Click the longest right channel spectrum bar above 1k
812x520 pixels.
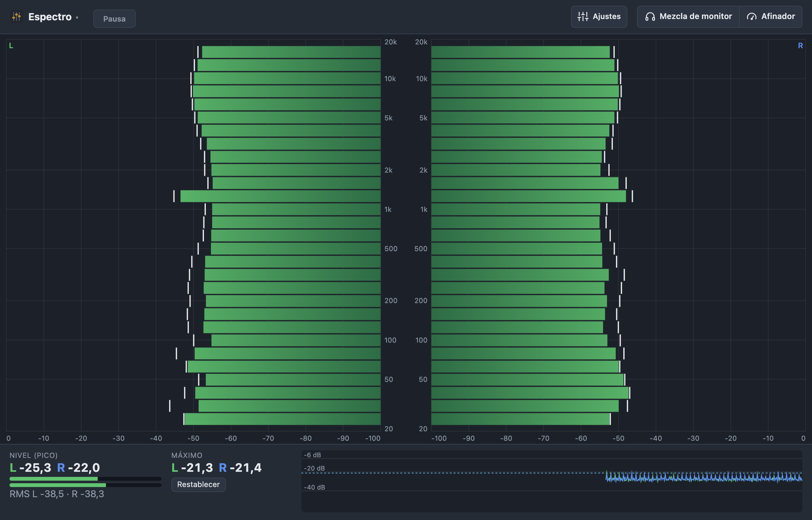pos(529,196)
